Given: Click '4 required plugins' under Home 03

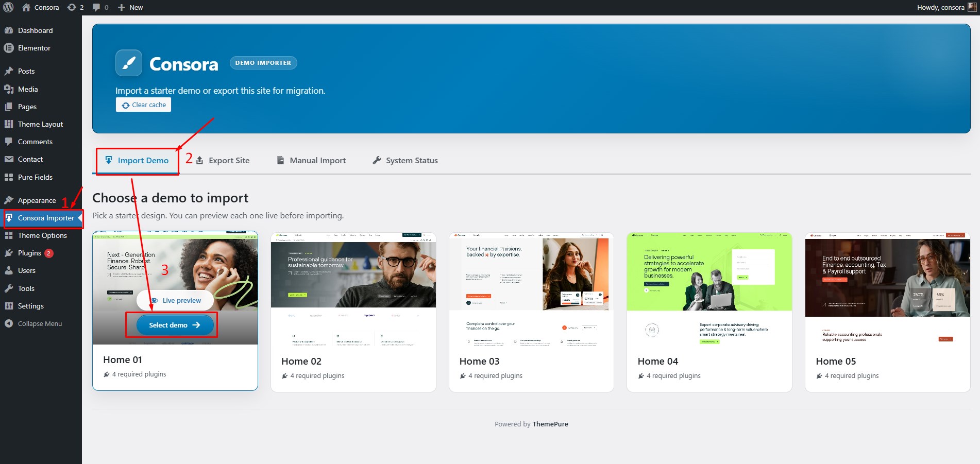Looking at the screenshot, I should pos(491,376).
